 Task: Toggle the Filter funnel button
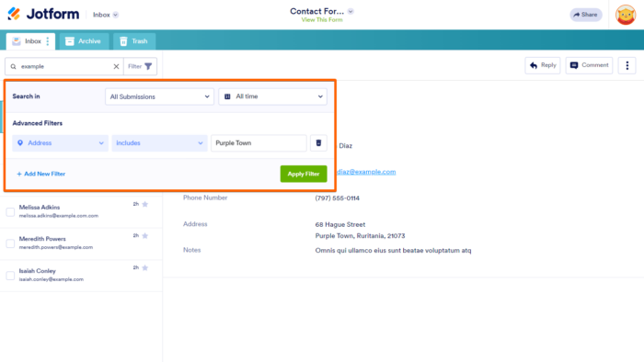click(x=140, y=66)
